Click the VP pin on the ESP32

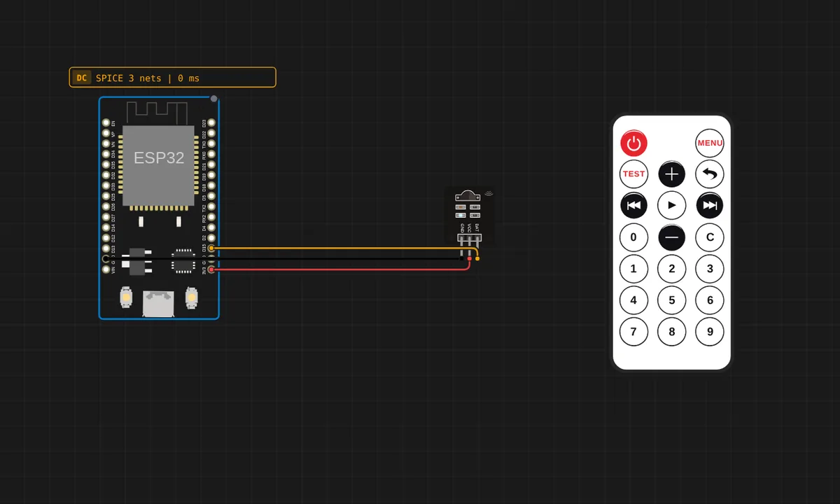[106, 133]
